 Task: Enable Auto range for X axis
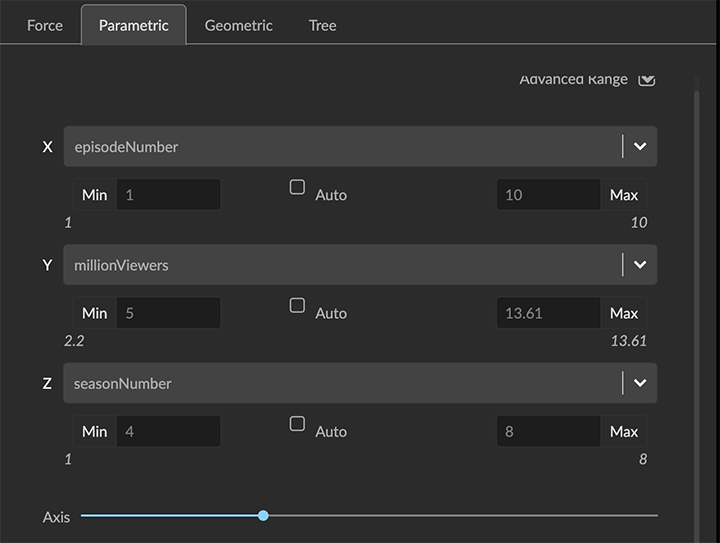[297, 187]
